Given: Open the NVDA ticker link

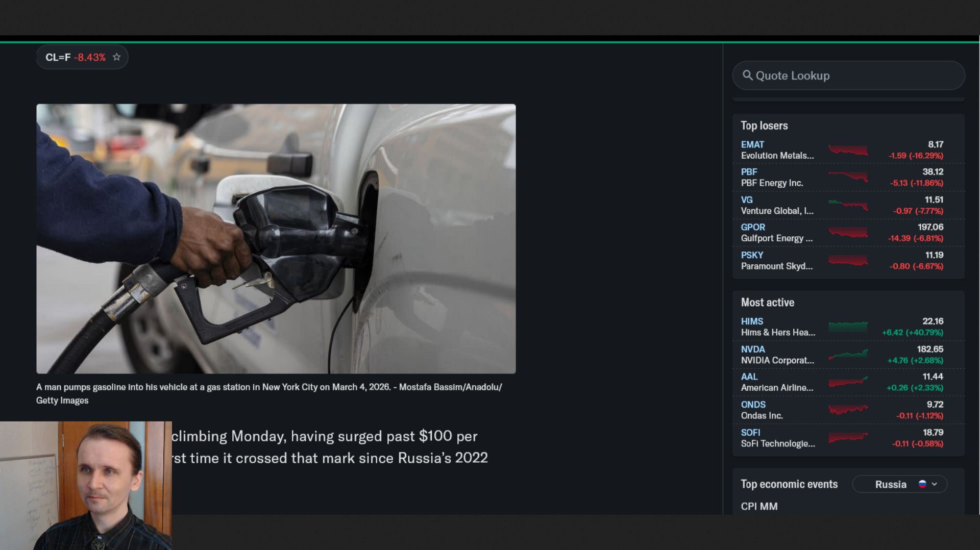Looking at the screenshot, I should click(753, 349).
